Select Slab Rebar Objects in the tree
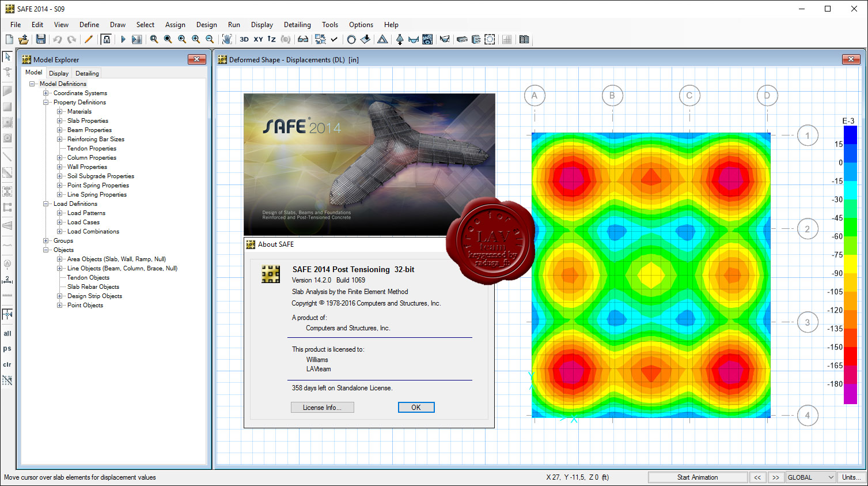The image size is (868, 486). click(x=93, y=287)
